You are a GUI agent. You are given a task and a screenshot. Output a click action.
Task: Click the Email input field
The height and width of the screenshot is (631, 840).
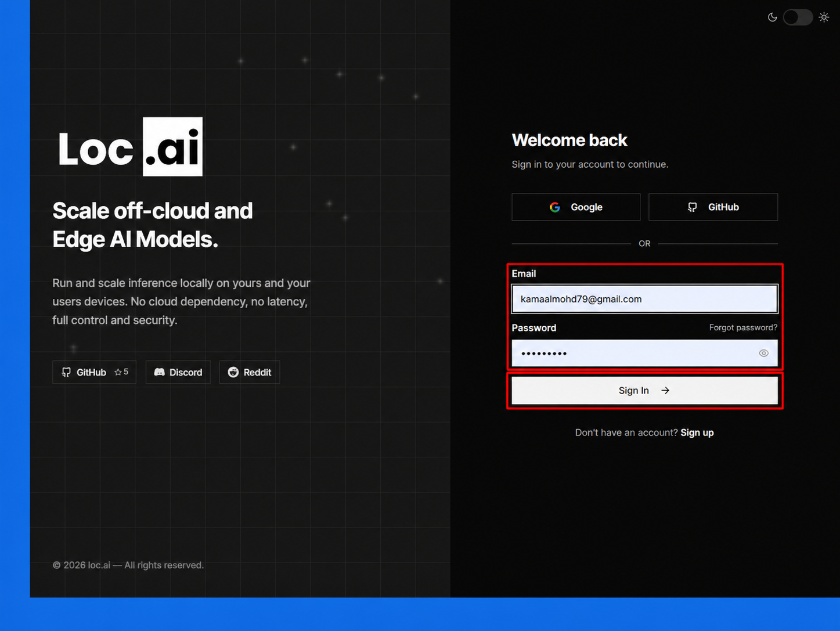644,299
